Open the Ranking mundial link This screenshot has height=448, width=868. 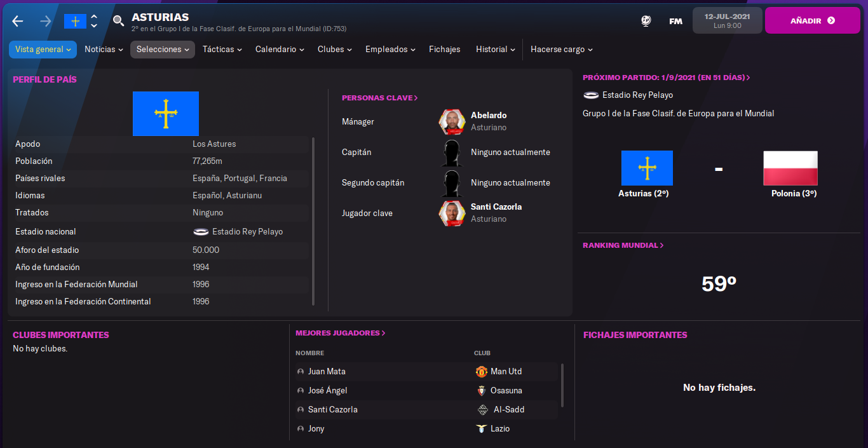click(623, 245)
